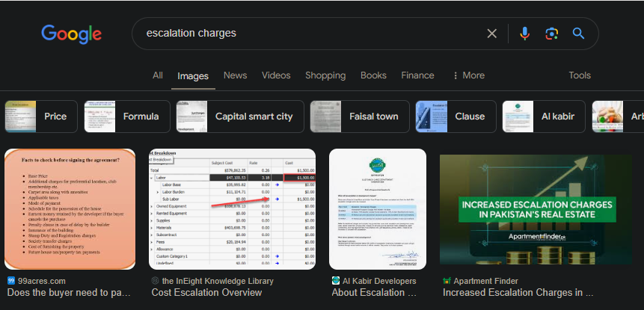644x310 pixels.
Task: Click the blue magnifier search icon
Action: 578,33
